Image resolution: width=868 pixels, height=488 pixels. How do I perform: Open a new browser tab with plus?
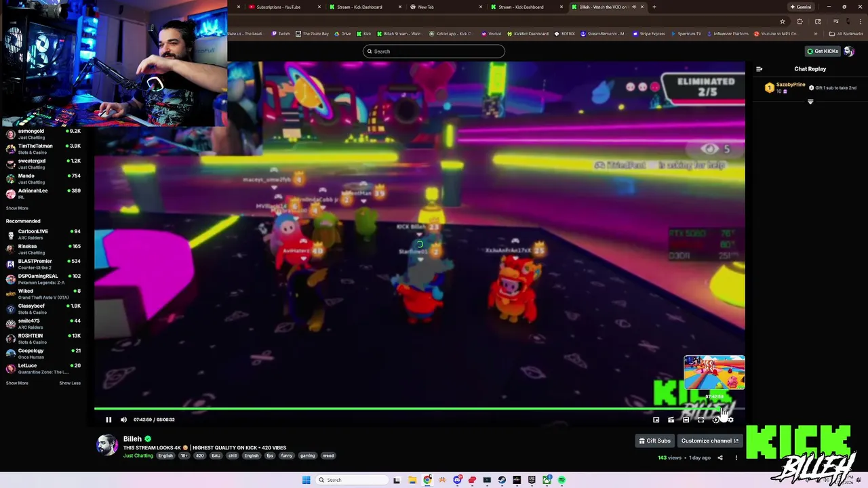pyautogui.click(x=654, y=7)
